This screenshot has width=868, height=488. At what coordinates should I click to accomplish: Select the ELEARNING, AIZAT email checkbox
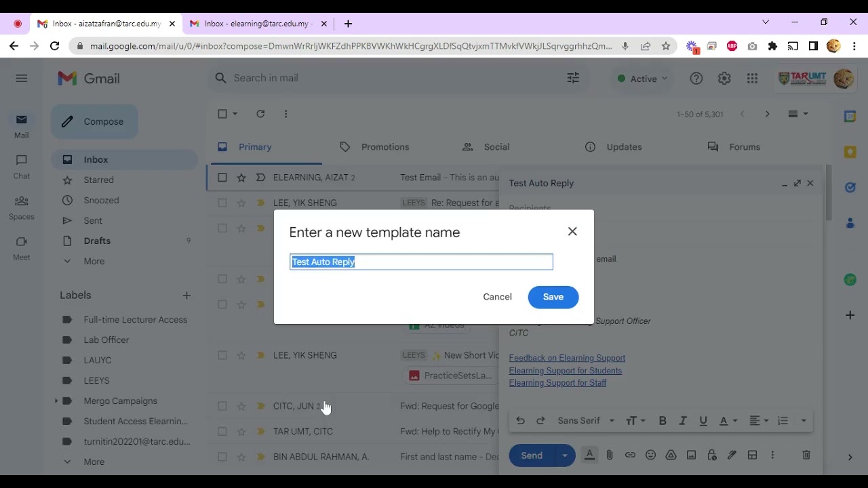[x=222, y=178]
